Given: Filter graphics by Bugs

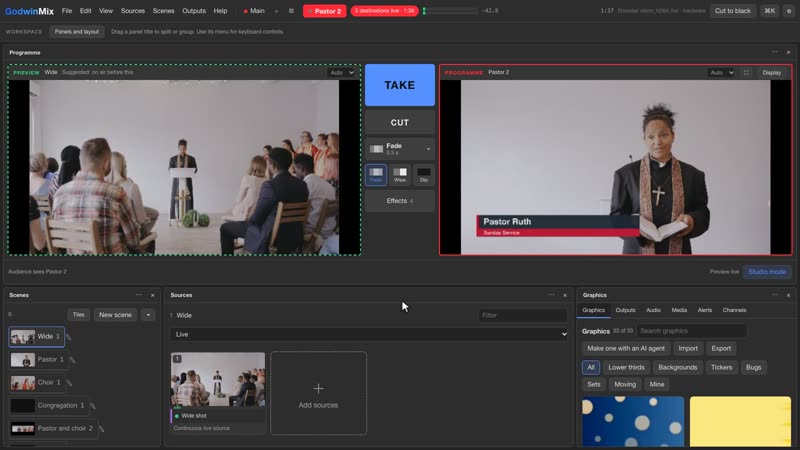Looking at the screenshot, I should pyautogui.click(x=754, y=367).
